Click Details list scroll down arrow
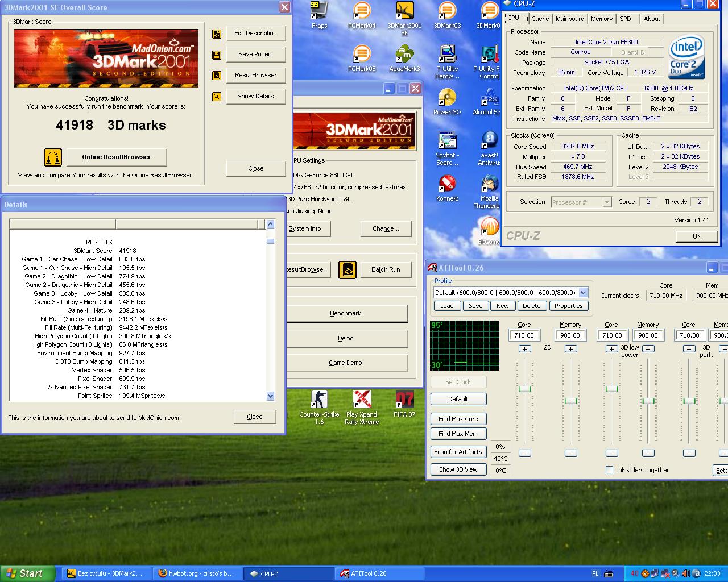 (270, 396)
